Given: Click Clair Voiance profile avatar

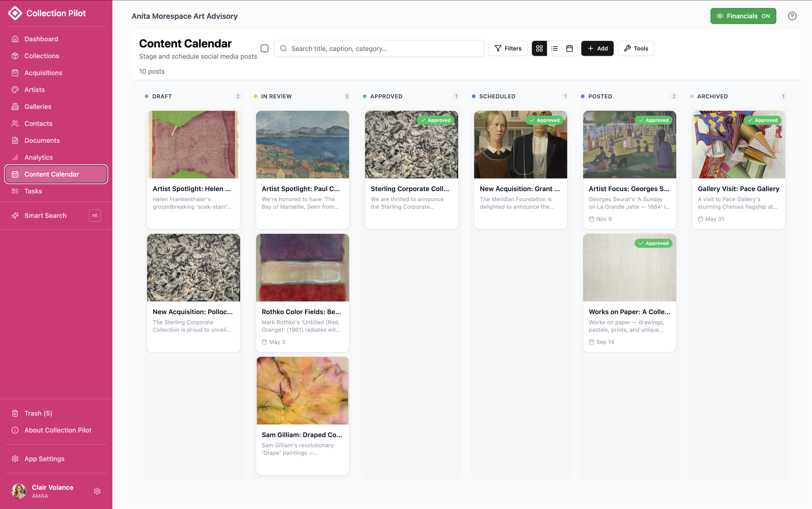Looking at the screenshot, I should click(19, 491).
